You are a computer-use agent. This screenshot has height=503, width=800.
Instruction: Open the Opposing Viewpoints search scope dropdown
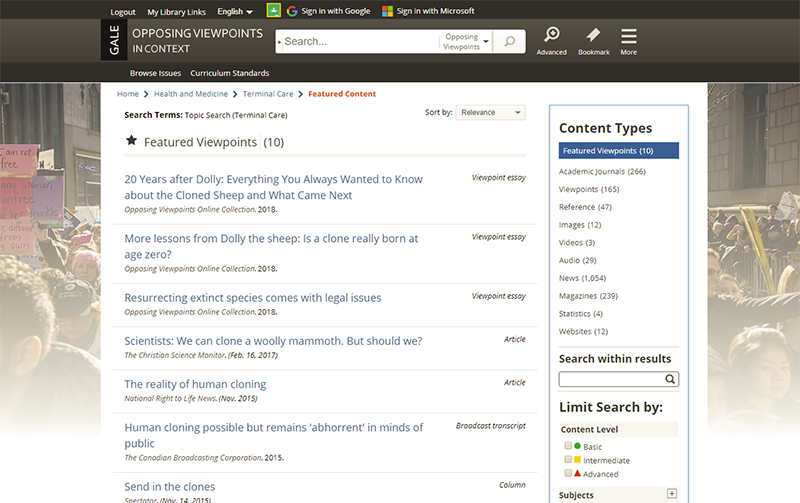pyautogui.click(x=466, y=41)
